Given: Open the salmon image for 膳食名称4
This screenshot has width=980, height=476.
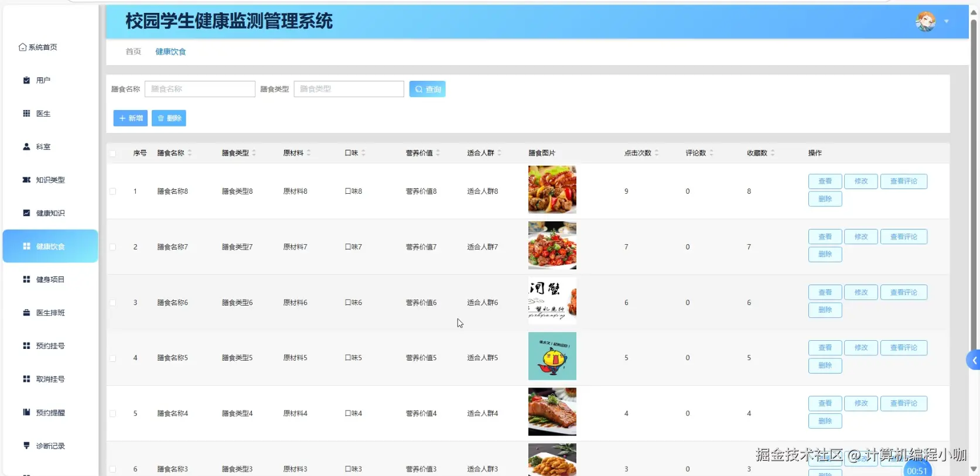Looking at the screenshot, I should [552, 412].
